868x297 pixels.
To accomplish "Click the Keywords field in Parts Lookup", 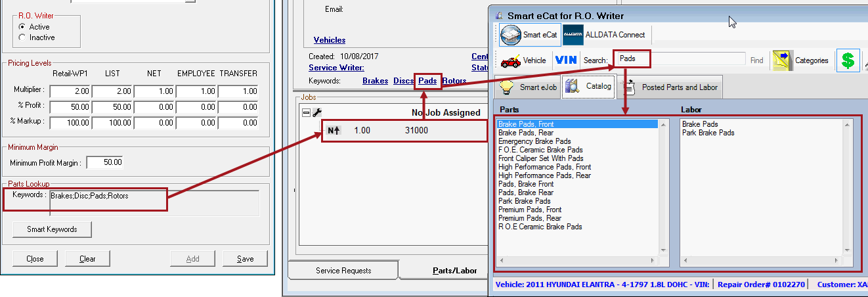I will [x=154, y=203].
